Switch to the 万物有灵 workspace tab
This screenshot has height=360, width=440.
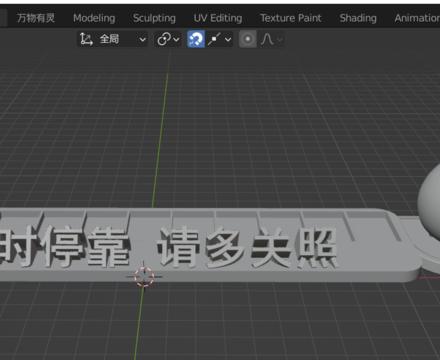coord(36,18)
